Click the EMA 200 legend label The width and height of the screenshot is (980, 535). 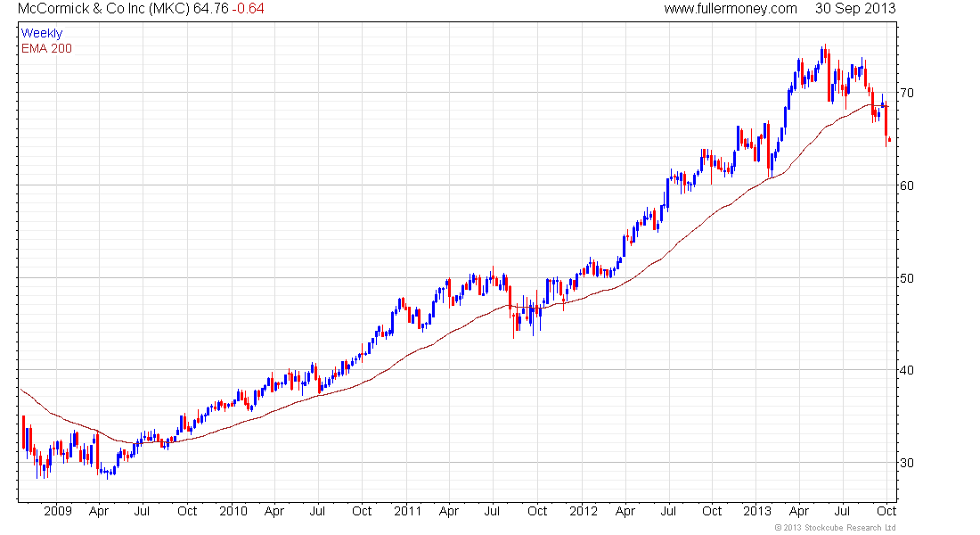(46, 48)
